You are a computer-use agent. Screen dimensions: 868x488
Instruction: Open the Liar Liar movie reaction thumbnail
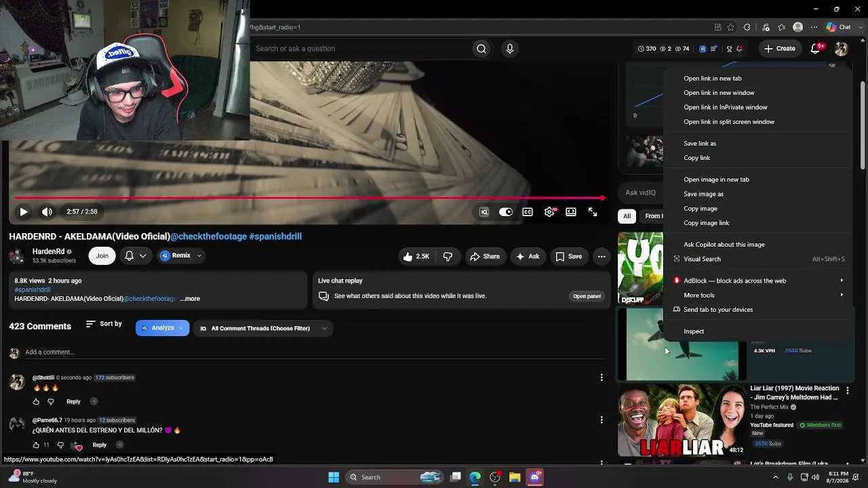click(682, 420)
